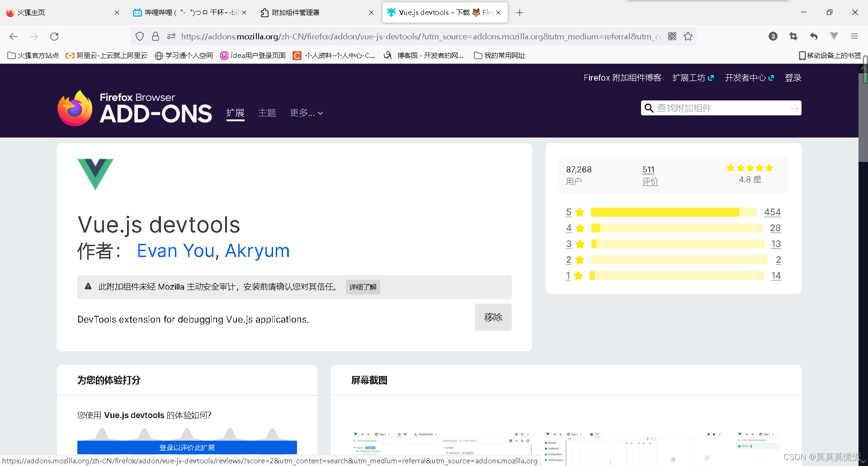Open author Evan You's profile
Image resolution: width=868 pixels, height=466 pixels.
175,251
